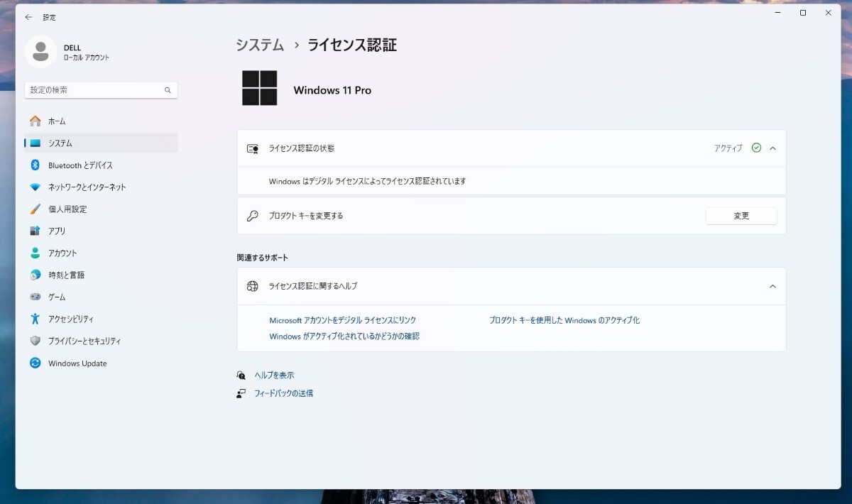Open 時刻と言語 settings
This screenshot has height=504, width=852.
[x=67, y=275]
